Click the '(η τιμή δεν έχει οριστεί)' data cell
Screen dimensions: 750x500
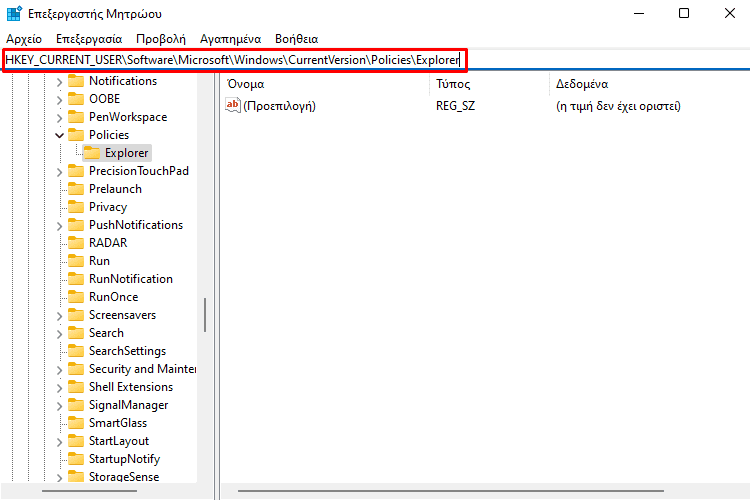pos(618,106)
